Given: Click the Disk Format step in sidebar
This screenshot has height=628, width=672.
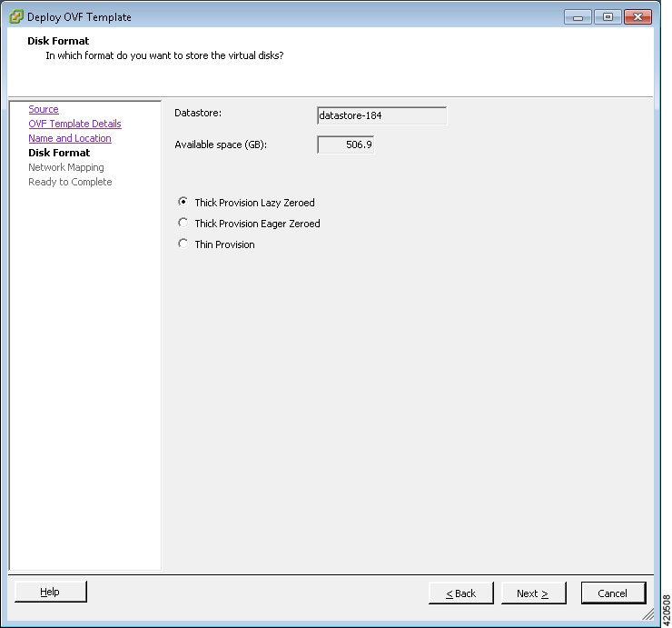Looking at the screenshot, I should click(59, 153).
